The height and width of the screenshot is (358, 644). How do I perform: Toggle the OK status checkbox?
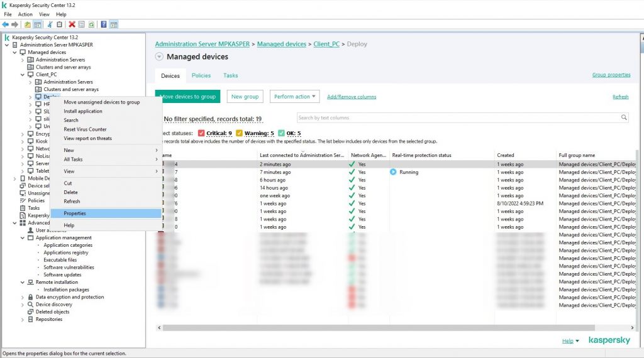coord(281,133)
